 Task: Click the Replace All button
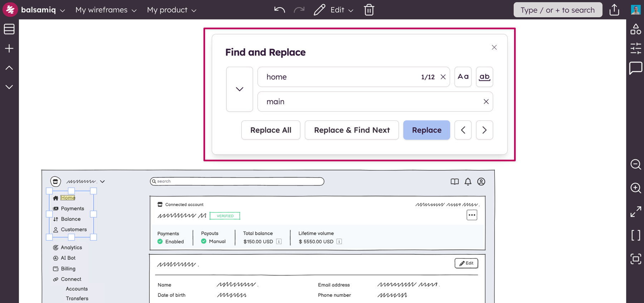tap(270, 130)
